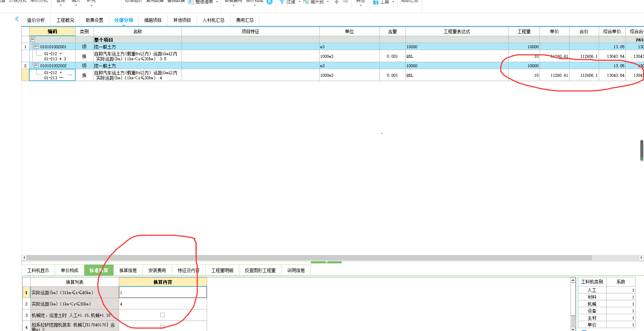Click right arrow of the horizontal scrollbar
The width and height of the screenshot is (644, 331).
(641, 258)
